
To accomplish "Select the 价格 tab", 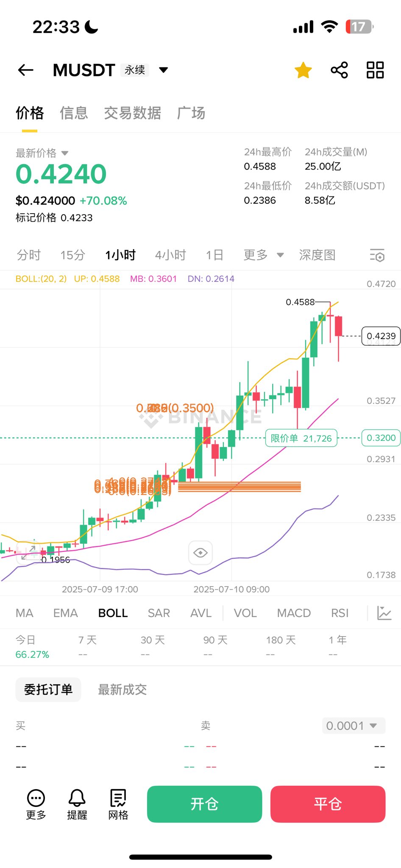I will click(30, 113).
